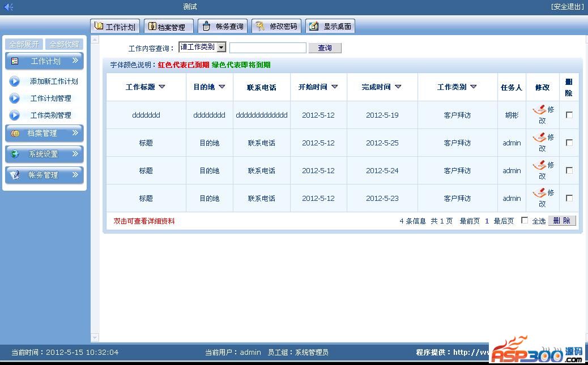Click the list icon beside 工作计划 sidebar header
This screenshot has width=588, height=365.
tap(15, 61)
